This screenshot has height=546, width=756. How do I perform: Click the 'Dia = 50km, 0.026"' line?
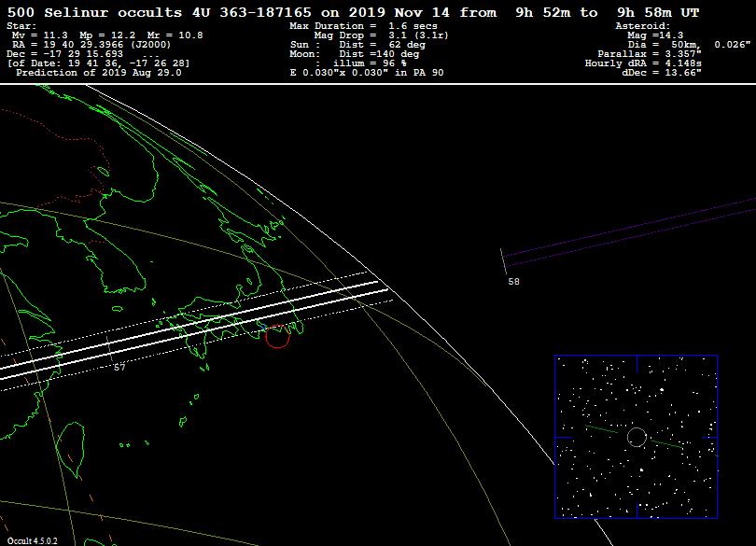pos(689,45)
